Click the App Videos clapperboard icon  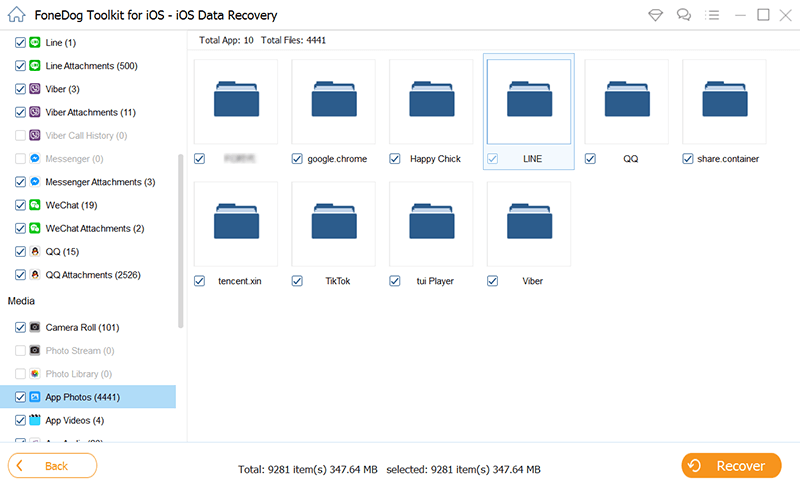click(x=35, y=420)
